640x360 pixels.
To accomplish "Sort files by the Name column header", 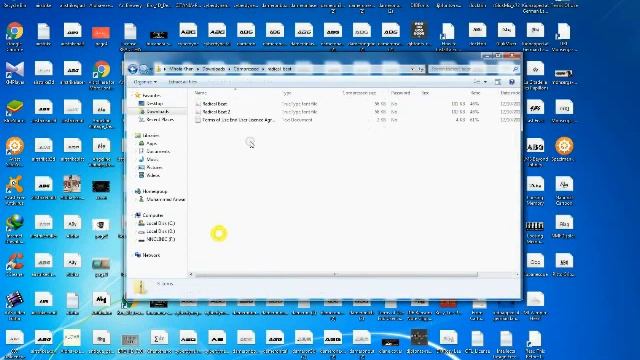I will (200, 93).
